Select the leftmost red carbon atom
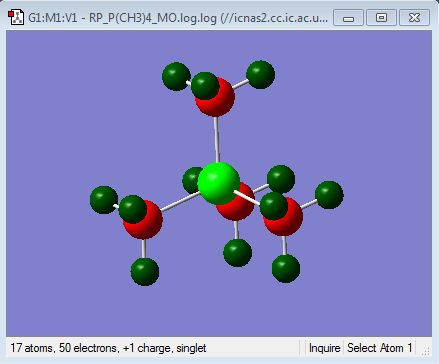The height and width of the screenshot is (364, 439). click(145, 222)
